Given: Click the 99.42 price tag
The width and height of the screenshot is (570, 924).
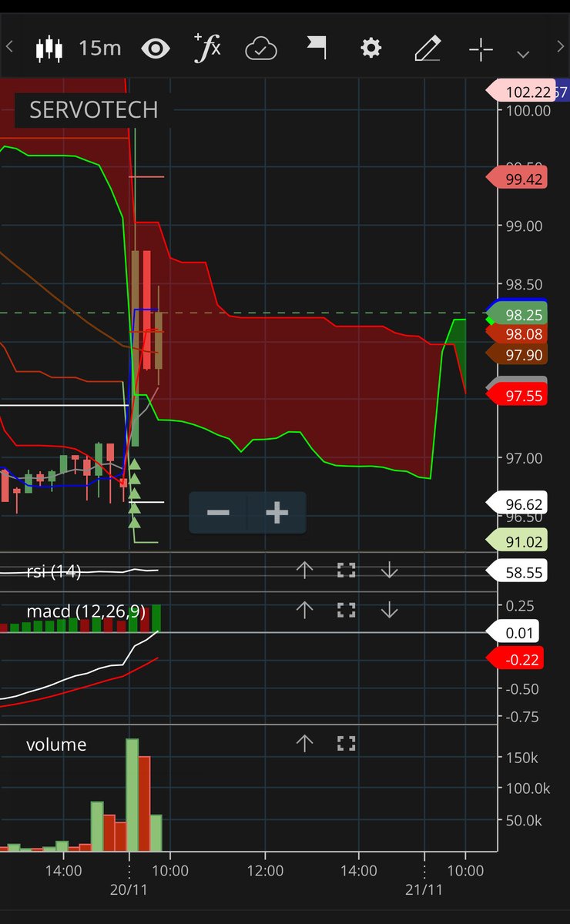Looking at the screenshot, I should pyautogui.click(x=517, y=179).
